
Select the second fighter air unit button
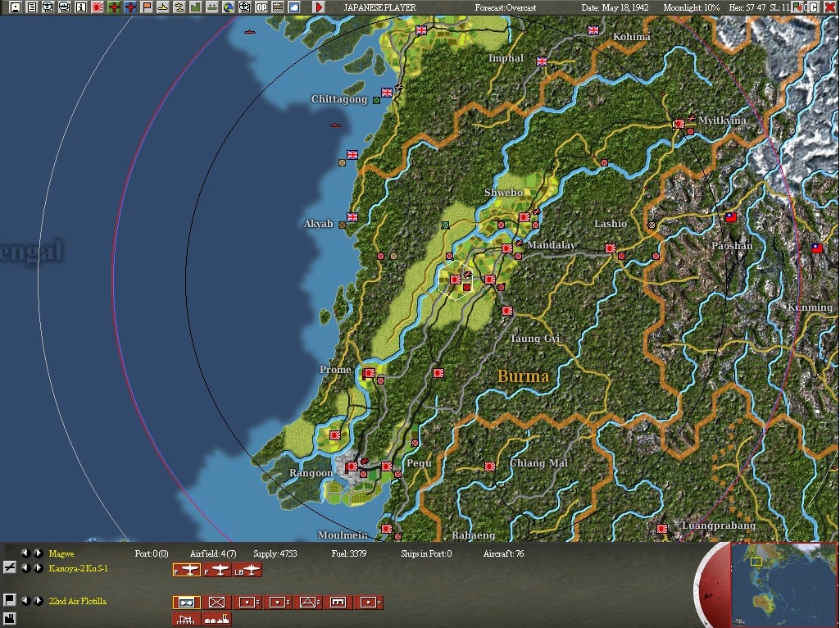217,570
